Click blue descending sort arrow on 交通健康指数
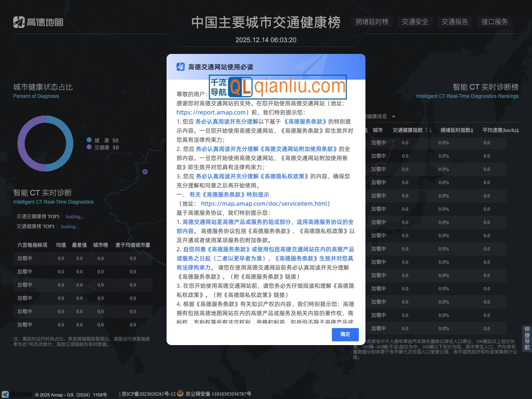Viewport: 532px width, 399px height. [430, 129]
